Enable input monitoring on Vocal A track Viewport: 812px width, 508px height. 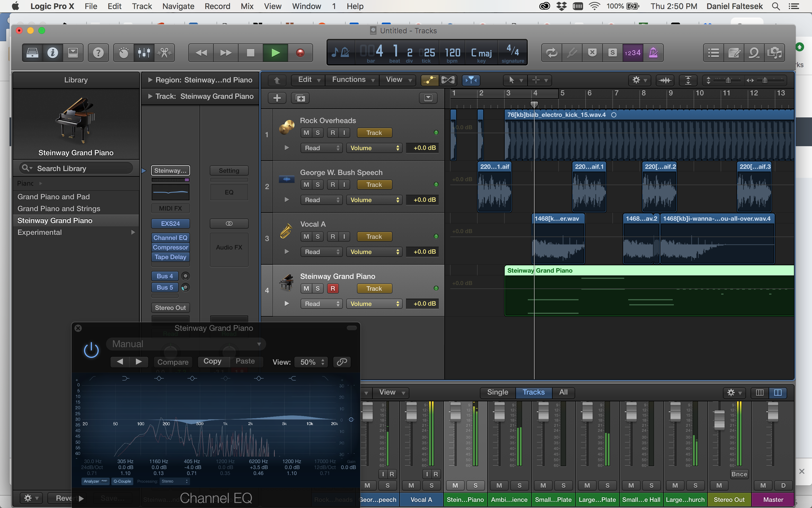tap(344, 237)
